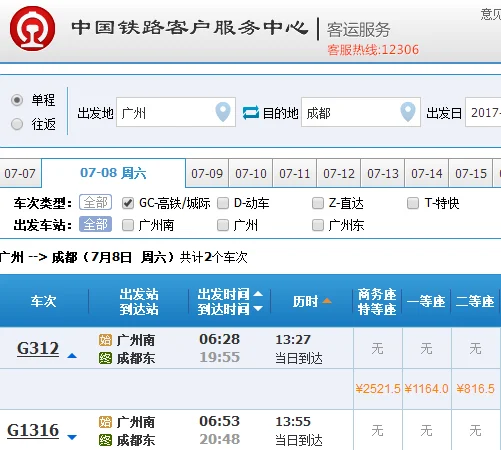Select the 往返 round-trip radio button
Image resolution: width=501 pixels, height=450 pixels.
click(17, 124)
